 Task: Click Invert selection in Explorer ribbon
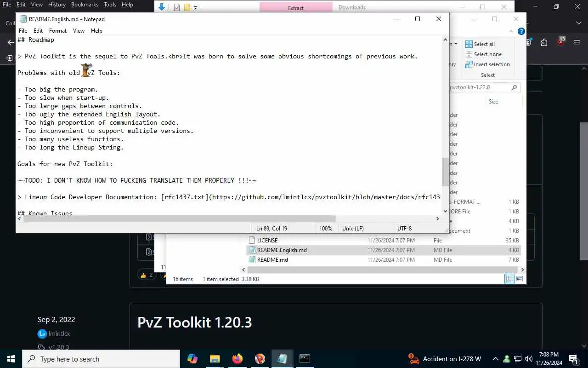[487, 64]
